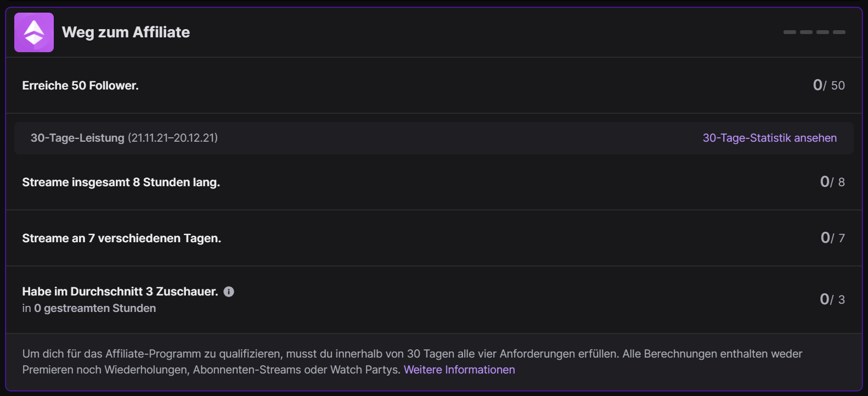Click the purple Affiliate badge icon
868x396 pixels.
34,32
